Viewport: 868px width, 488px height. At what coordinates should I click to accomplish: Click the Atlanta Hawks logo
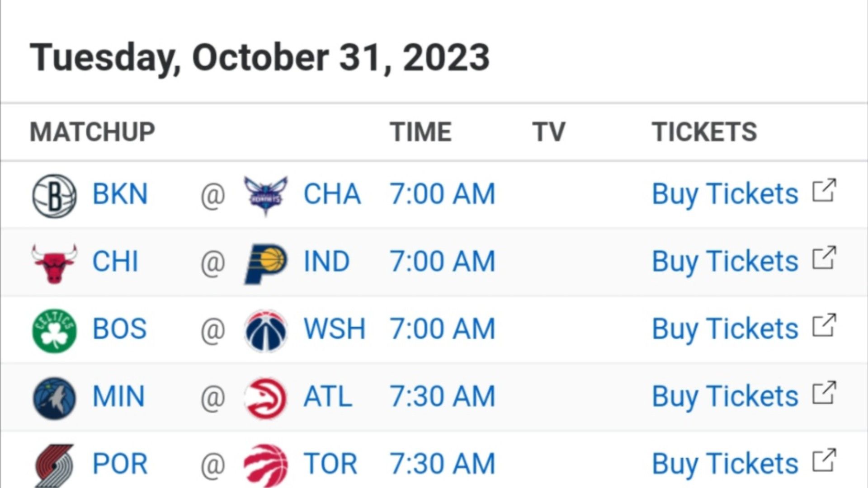265,398
